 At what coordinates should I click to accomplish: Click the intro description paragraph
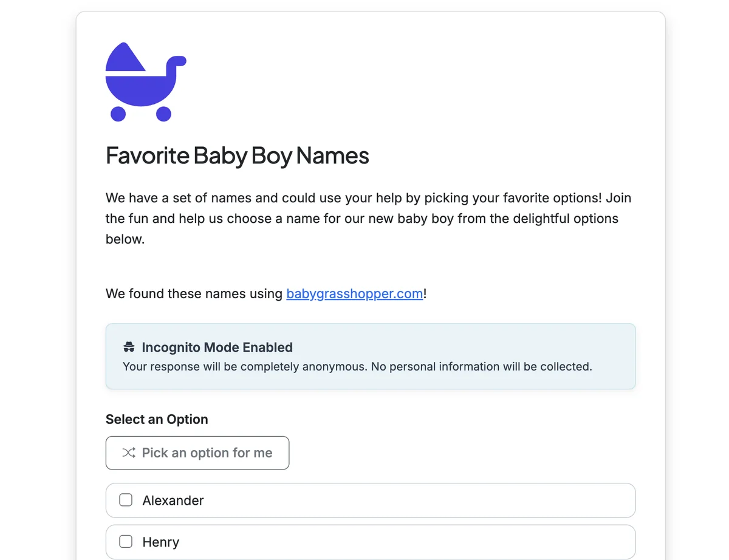coord(361,219)
